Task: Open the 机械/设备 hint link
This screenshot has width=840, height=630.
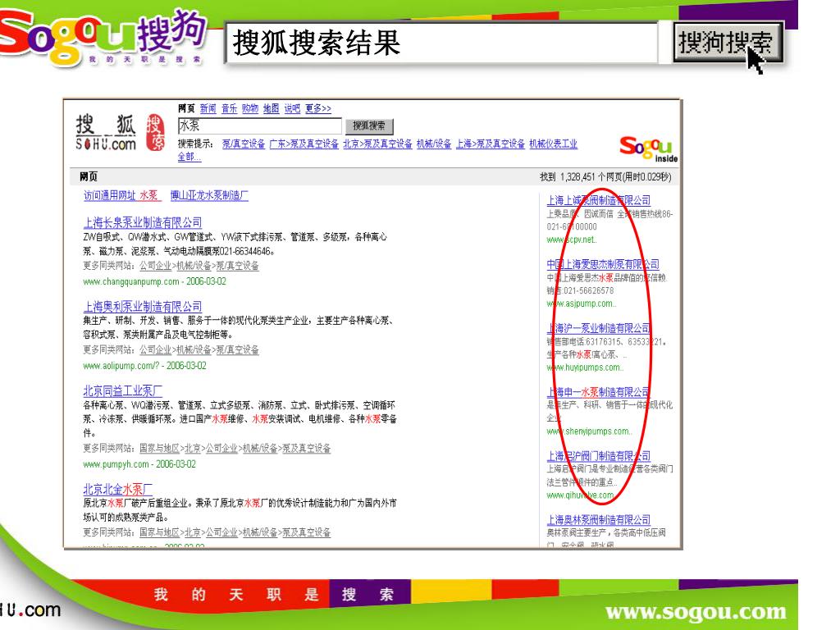Action: coord(434,144)
